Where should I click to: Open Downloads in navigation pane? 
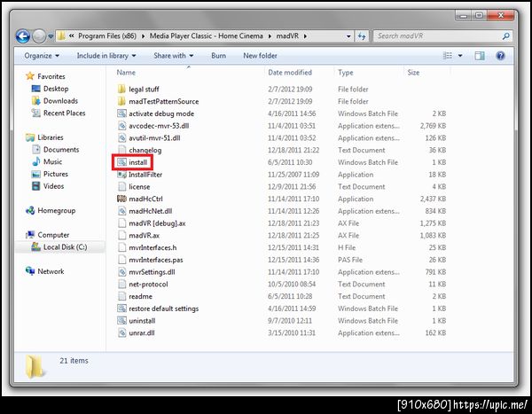[55, 101]
